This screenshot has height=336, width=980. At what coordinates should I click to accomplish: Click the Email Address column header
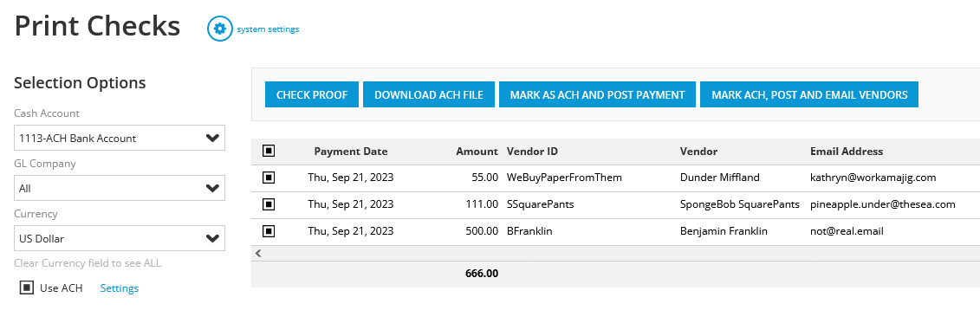[847, 152]
